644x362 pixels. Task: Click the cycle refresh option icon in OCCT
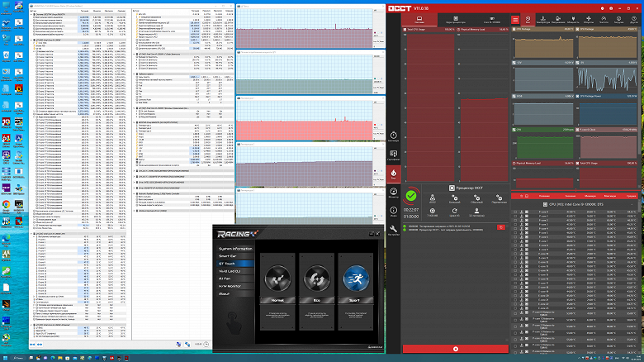(x=454, y=212)
